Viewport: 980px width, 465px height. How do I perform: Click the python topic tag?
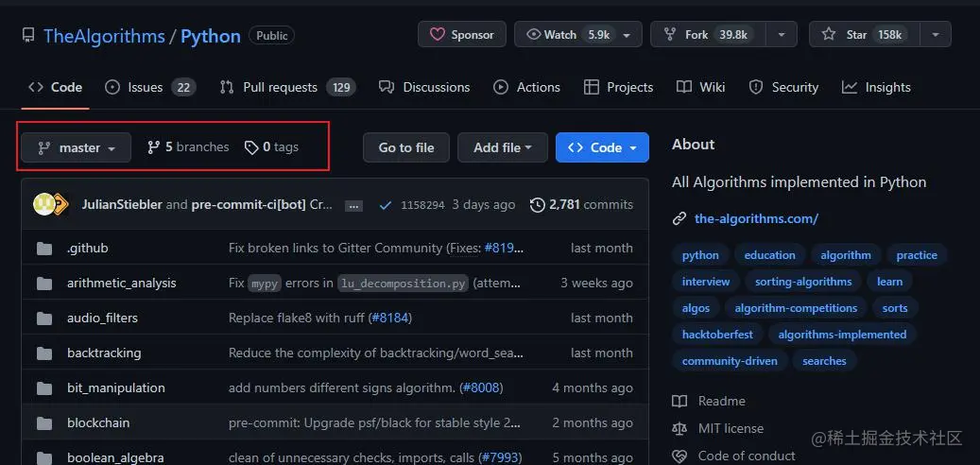click(700, 255)
